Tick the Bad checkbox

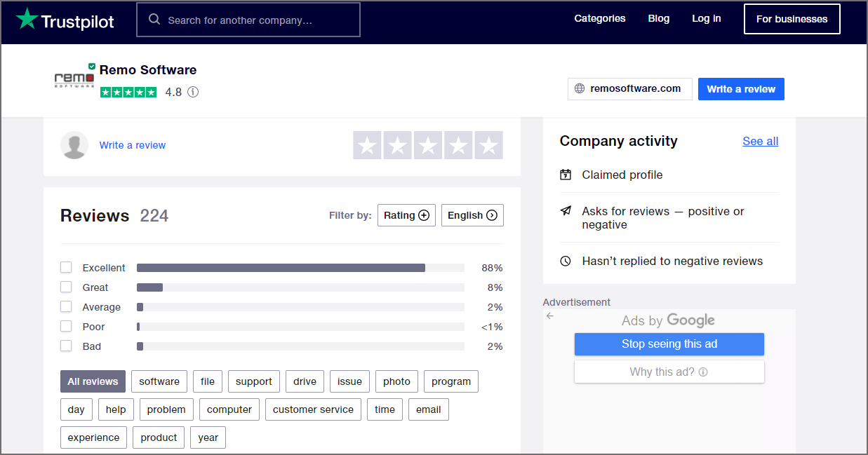pos(66,346)
